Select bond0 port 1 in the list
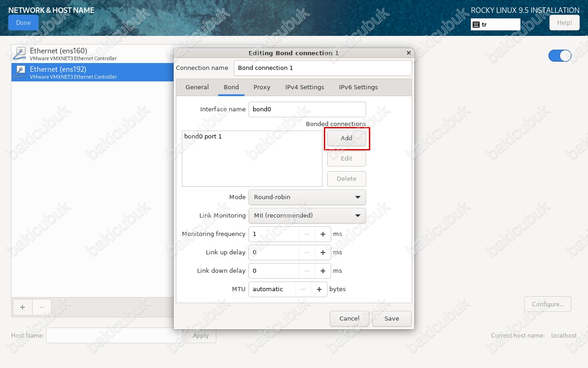Image resolution: width=588 pixels, height=368 pixels. click(x=252, y=137)
